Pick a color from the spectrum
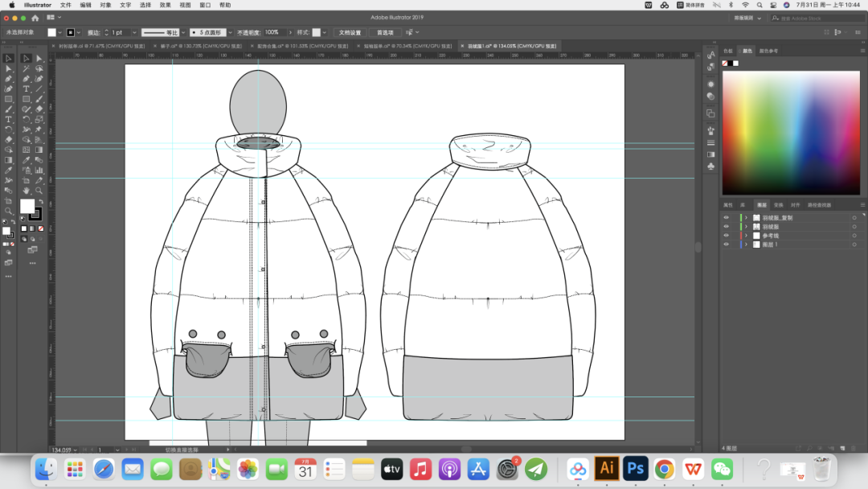The height and width of the screenshot is (489, 868). [790, 133]
